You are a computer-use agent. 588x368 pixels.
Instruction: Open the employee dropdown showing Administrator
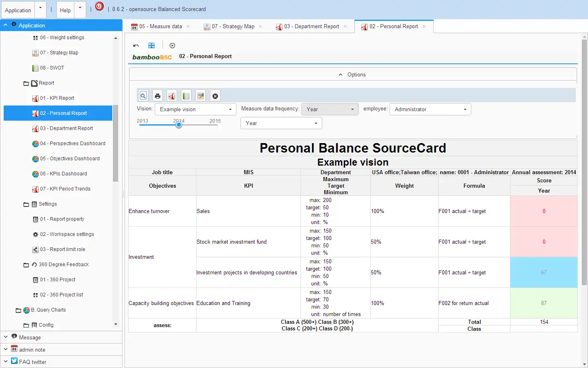(430, 109)
